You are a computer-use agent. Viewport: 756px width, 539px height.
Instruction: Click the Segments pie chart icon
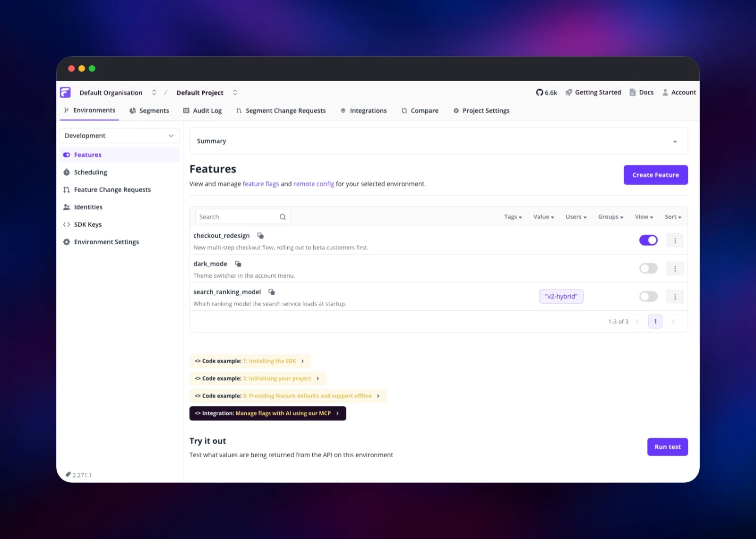(133, 111)
